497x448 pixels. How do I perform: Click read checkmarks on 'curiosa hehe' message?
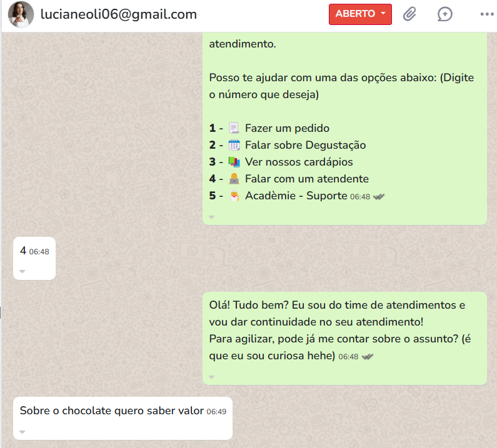click(x=368, y=357)
